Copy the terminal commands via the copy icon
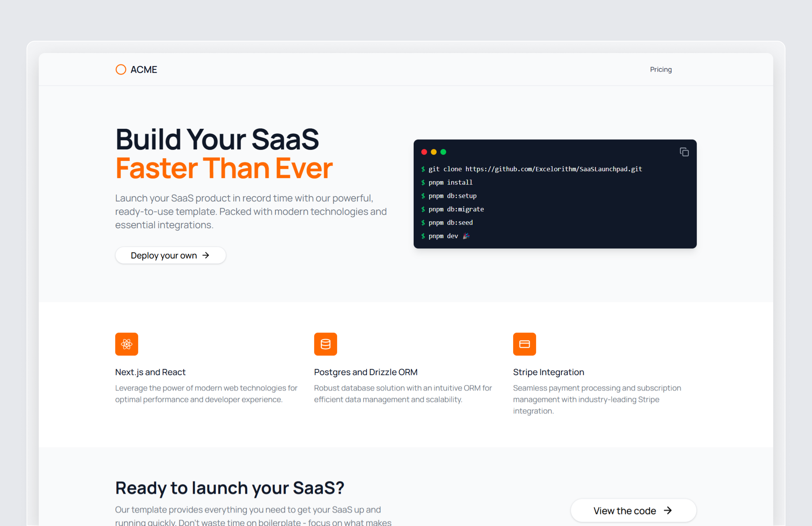Screen dimensions: 812x526 (684, 152)
